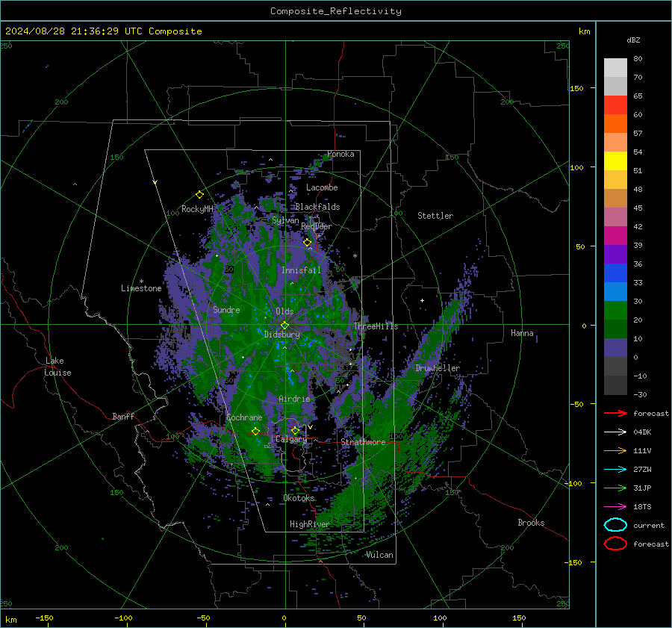
Task: Click the Lacombe city label
Action: point(322,187)
